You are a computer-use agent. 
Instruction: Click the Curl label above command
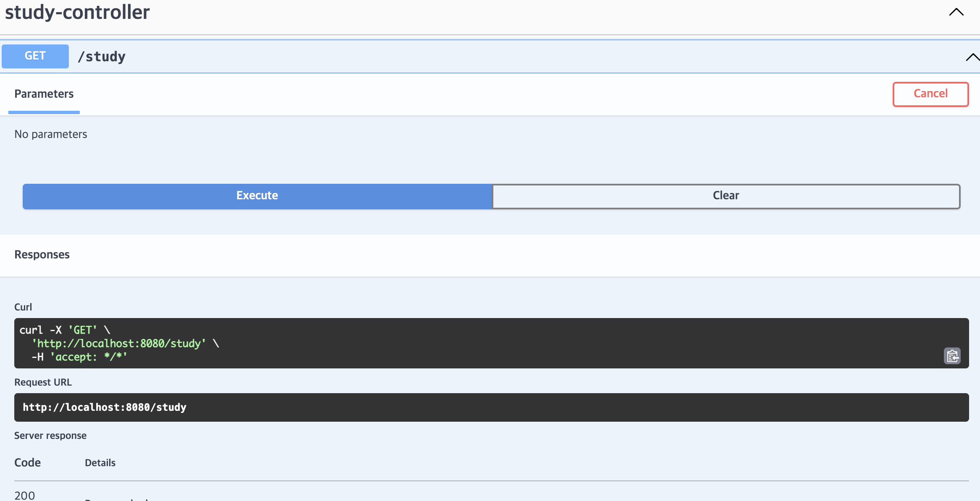[23, 307]
